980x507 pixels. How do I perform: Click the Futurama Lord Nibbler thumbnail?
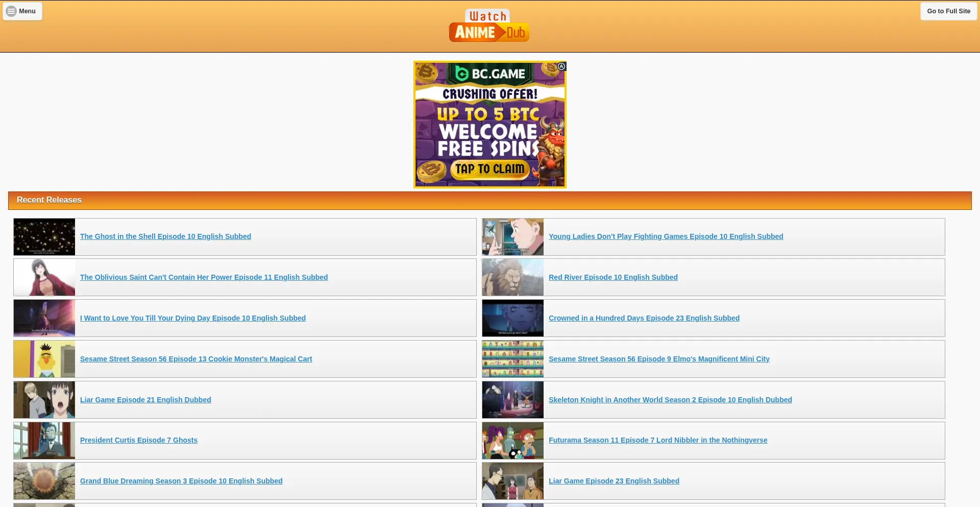coord(513,441)
